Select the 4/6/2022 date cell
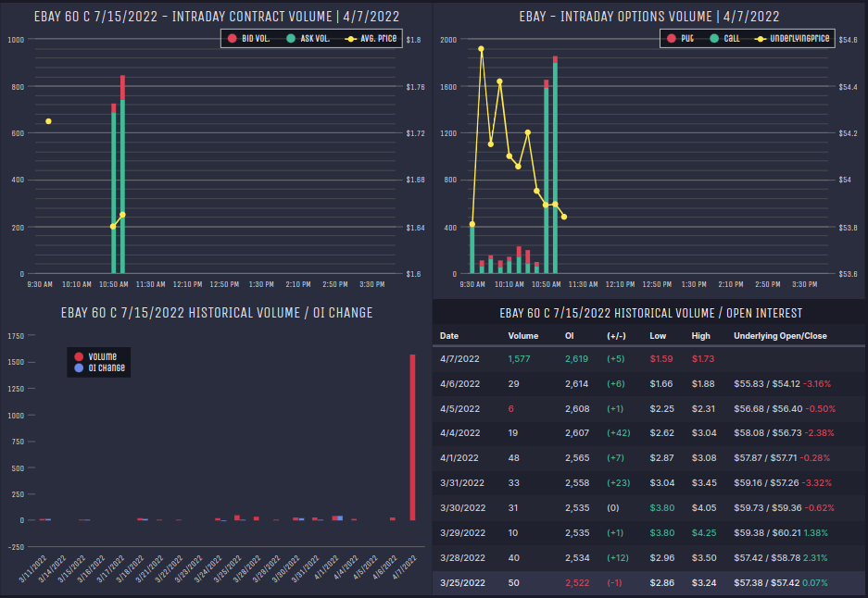868x598 pixels. tap(459, 383)
